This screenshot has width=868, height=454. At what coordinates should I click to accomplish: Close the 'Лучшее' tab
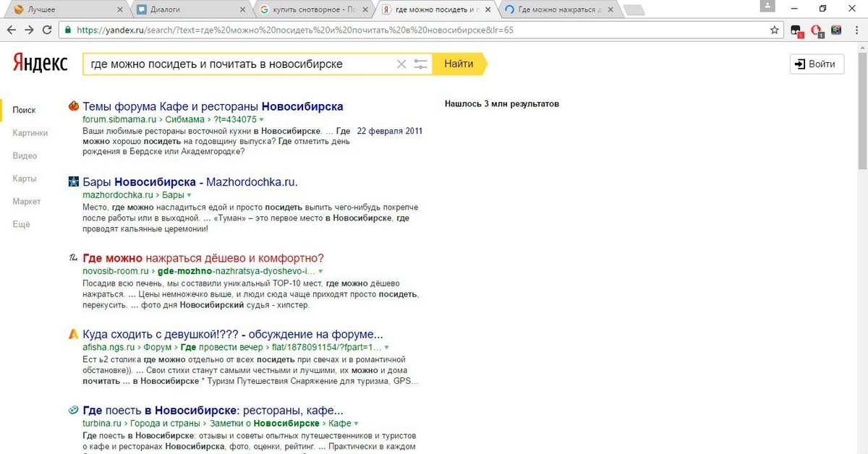(119, 9)
